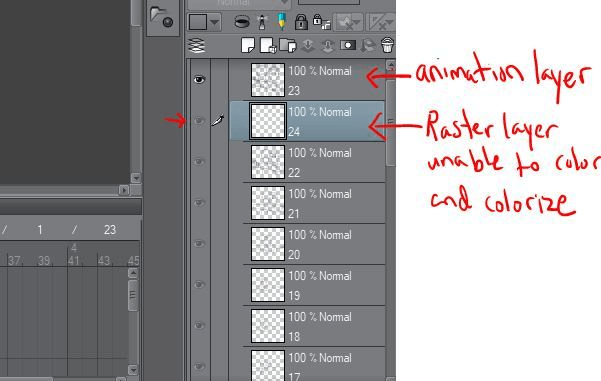Screen dimensions: 601x381
Task: Click the timeline scrollbar down arrow
Action: pyautogui.click(x=133, y=370)
